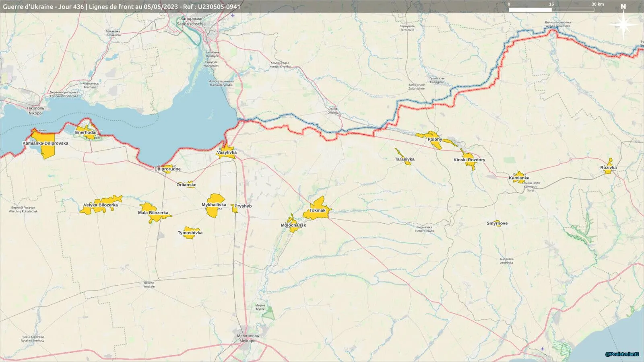This screenshot has width=644, height=362.
Task: Click the map title text in header
Action: coord(122,6)
